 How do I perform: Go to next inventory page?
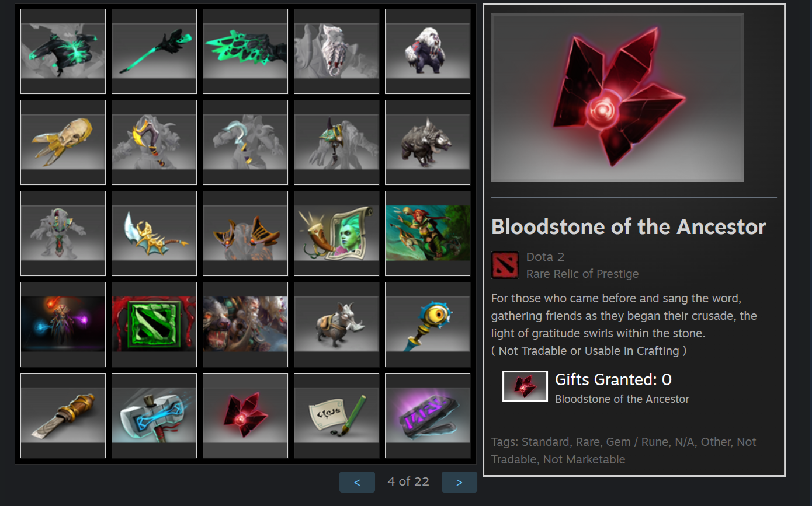[459, 482]
